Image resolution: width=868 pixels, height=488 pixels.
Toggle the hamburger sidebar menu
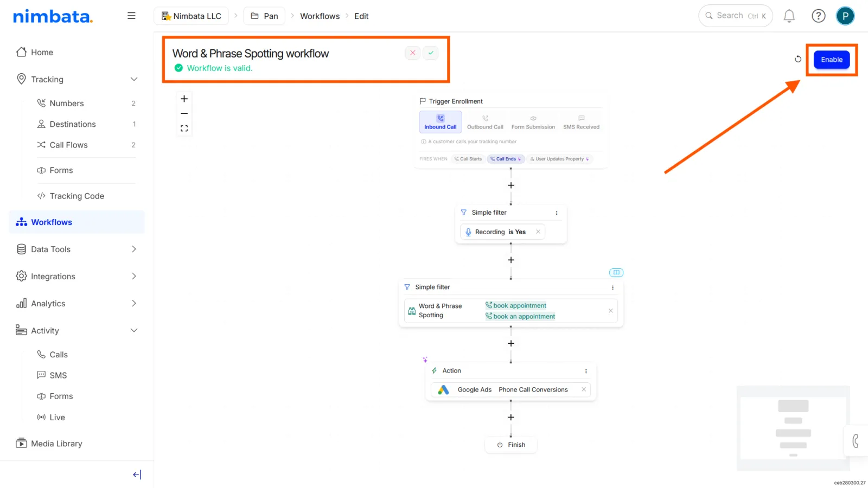coord(131,16)
